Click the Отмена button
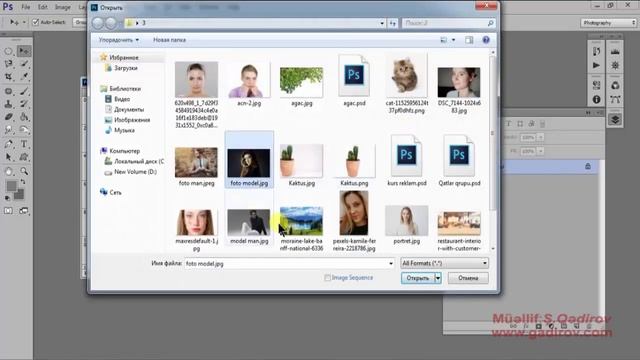This screenshot has height=360, width=640. 468,278
